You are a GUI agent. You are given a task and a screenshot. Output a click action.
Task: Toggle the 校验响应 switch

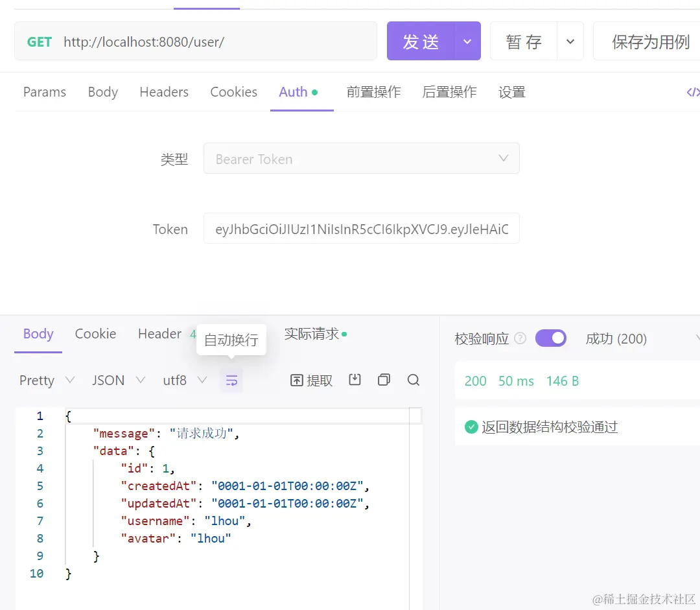[x=551, y=338]
